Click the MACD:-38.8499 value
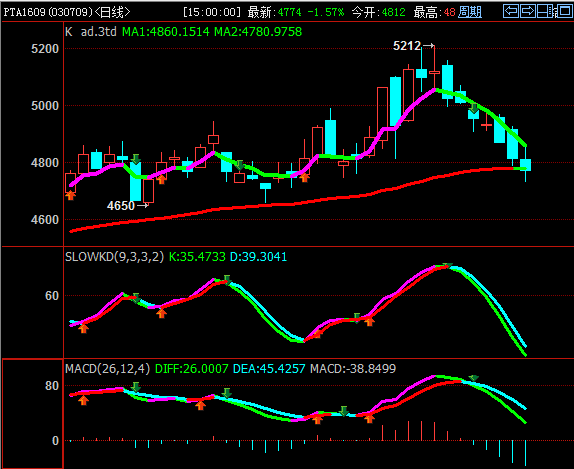 353,368
